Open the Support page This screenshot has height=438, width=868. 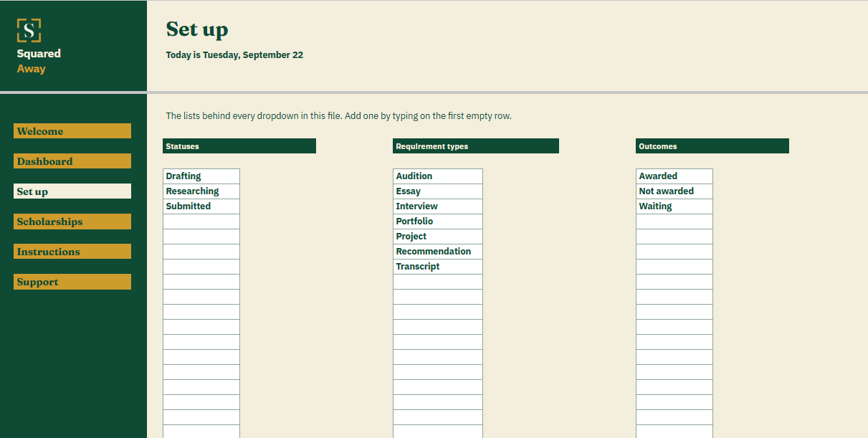(72, 282)
